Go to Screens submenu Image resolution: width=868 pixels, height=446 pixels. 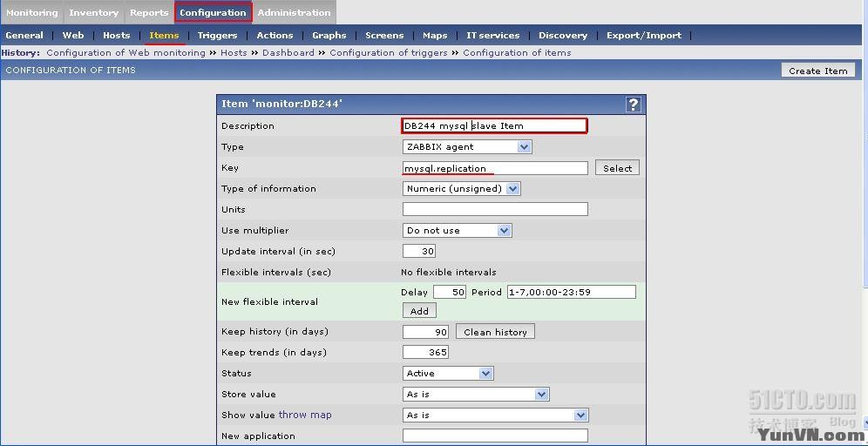[x=384, y=36]
